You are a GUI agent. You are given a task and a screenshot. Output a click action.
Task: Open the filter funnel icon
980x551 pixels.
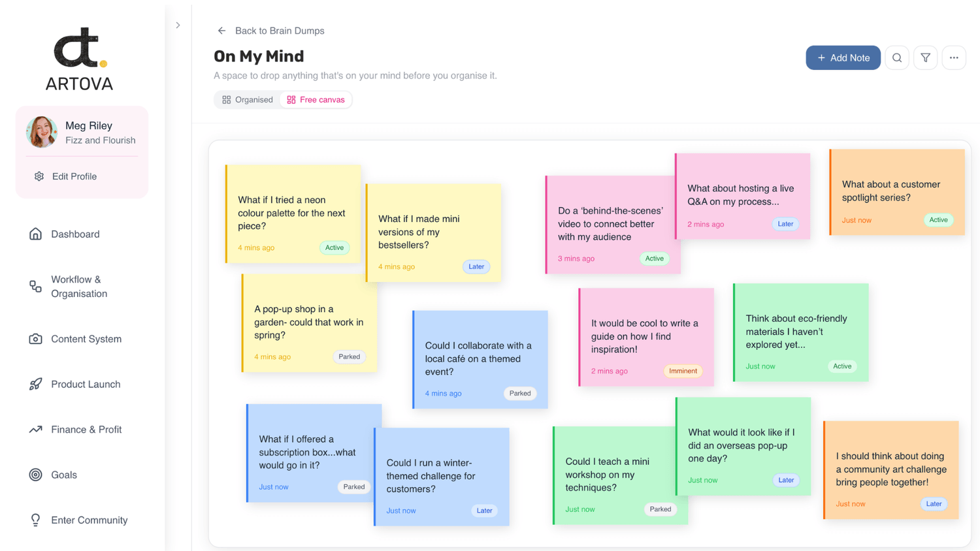pyautogui.click(x=925, y=58)
